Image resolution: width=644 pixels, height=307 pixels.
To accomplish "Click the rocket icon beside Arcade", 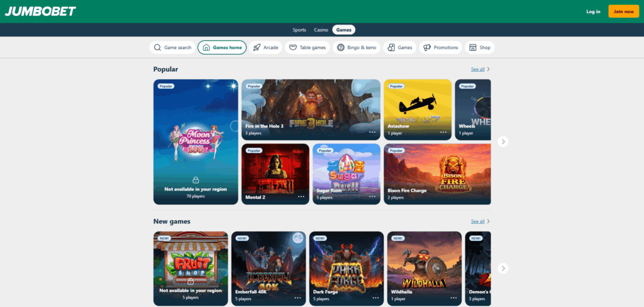I will tap(257, 48).
